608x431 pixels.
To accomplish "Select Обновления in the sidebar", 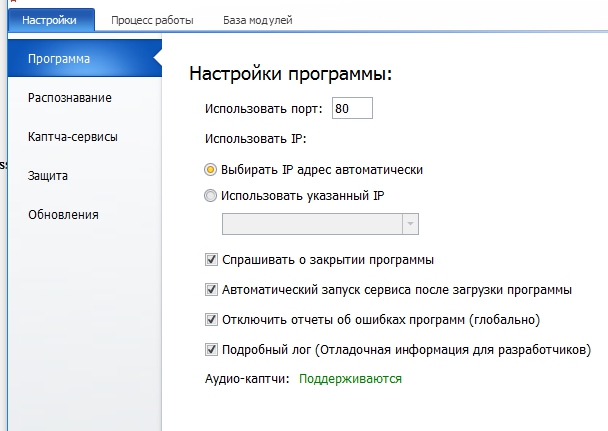I will point(63,215).
